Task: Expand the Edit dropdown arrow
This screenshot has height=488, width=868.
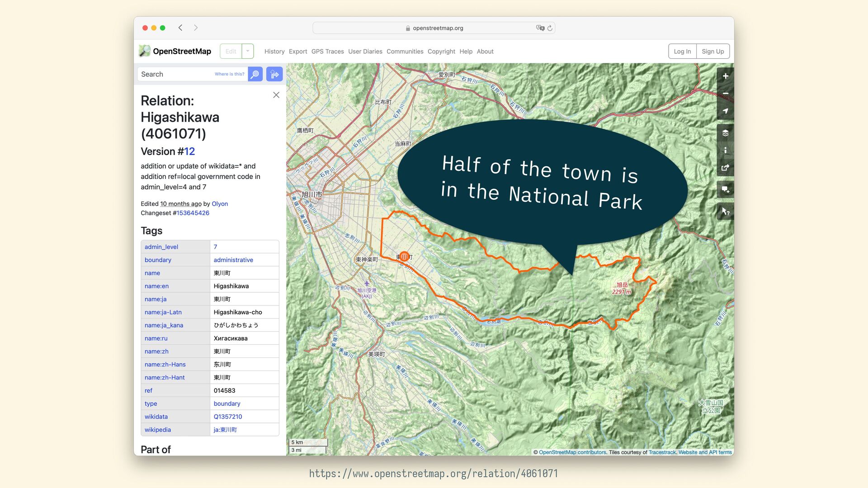Action: click(x=248, y=51)
